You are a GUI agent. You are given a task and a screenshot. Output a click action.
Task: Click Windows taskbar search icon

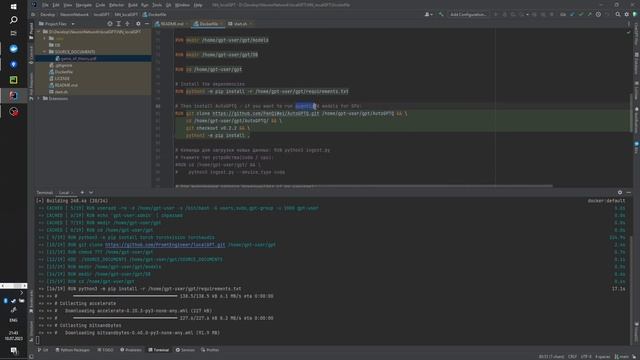point(13,20)
